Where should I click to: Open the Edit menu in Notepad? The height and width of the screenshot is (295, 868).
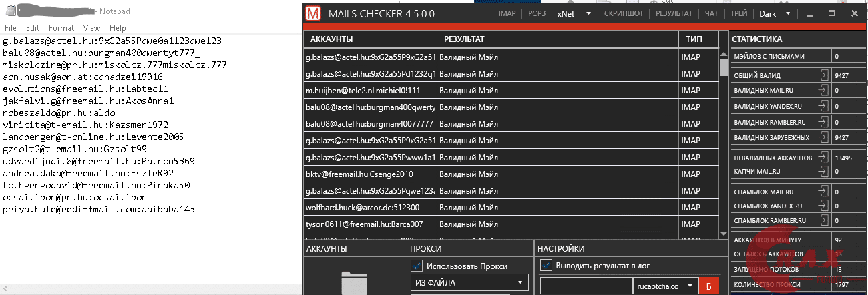pos(33,28)
